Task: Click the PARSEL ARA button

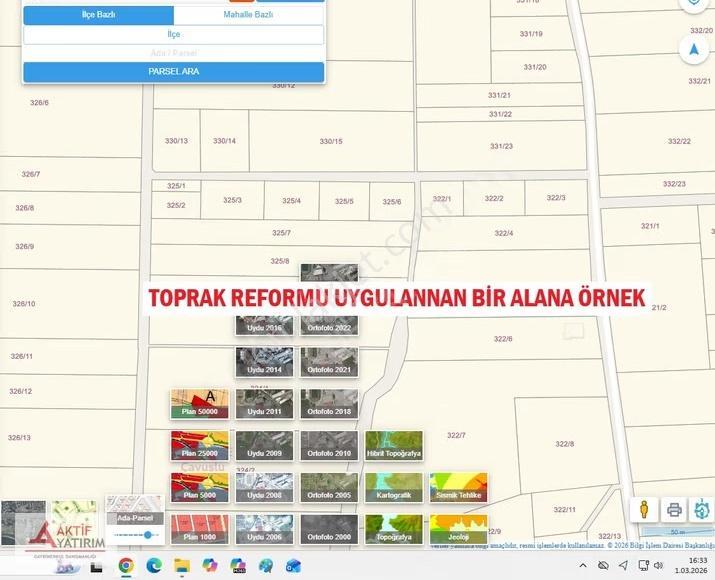Action: [174, 72]
